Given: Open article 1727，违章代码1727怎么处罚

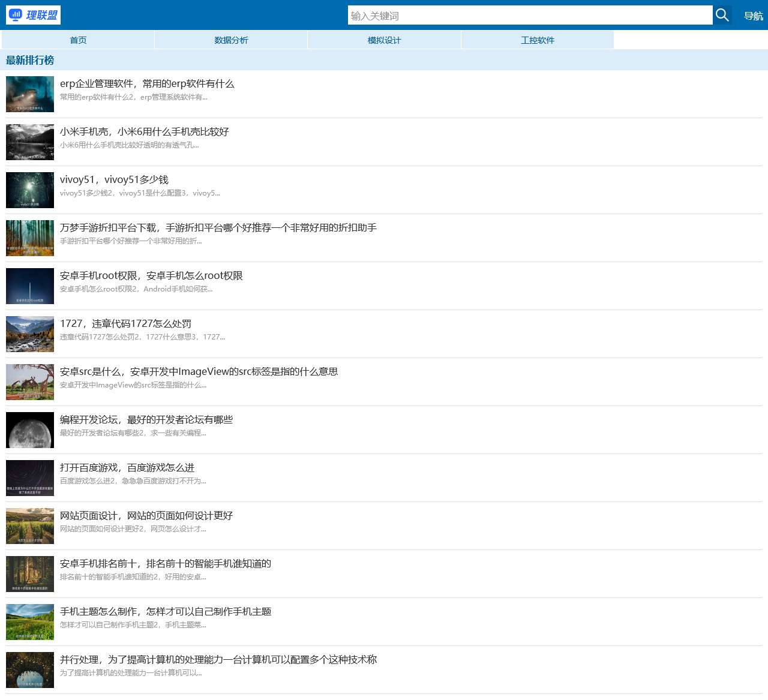Looking at the screenshot, I should pyautogui.click(x=125, y=324).
